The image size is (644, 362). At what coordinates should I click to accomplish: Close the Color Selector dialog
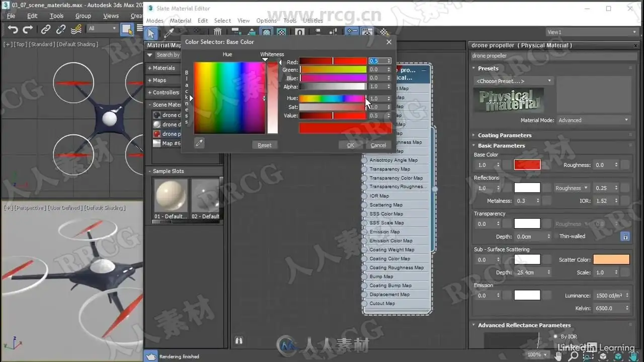[389, 42]
